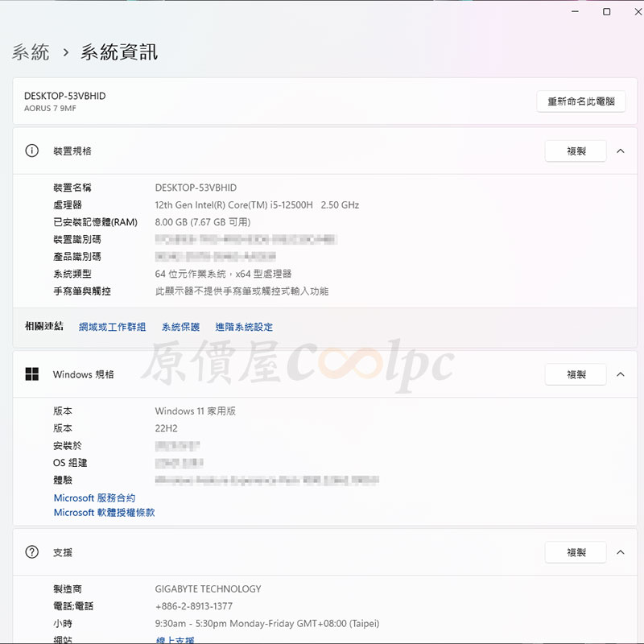The width and height of the screenshot is (644, 644).
Task: Click the 裝置識別碼 field label
Action: (x=77, y=239)
